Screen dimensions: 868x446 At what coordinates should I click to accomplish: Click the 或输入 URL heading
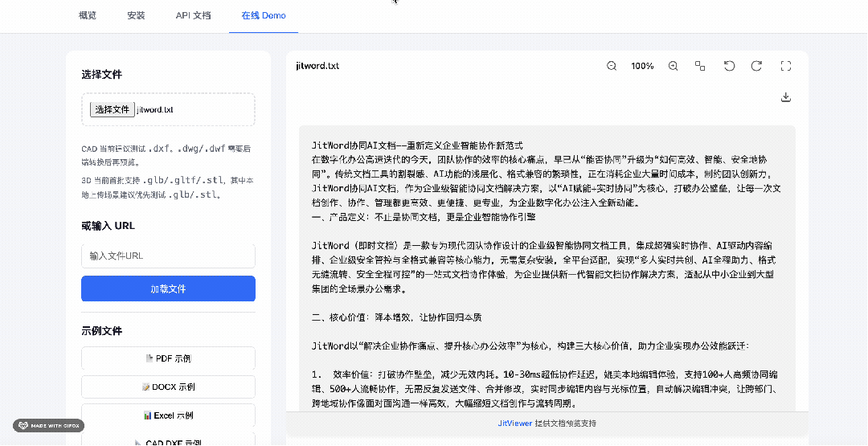click(108, 226)
